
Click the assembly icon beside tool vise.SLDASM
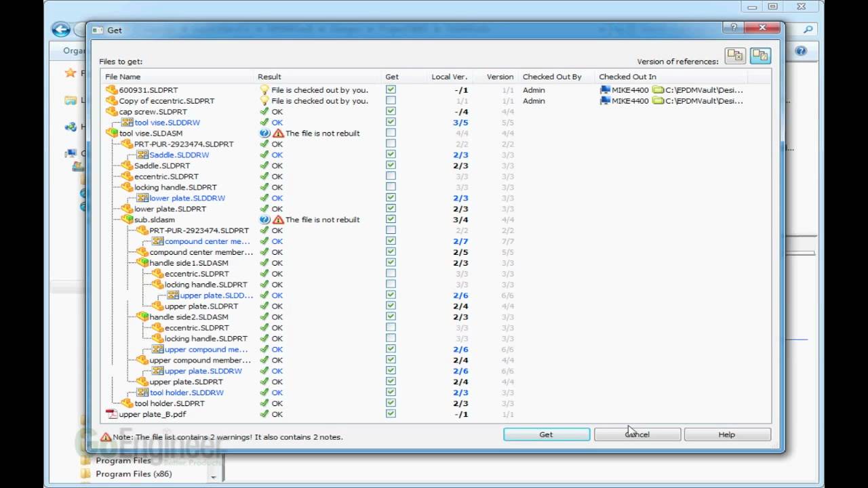pyautogui.click(x=111, y=133)
